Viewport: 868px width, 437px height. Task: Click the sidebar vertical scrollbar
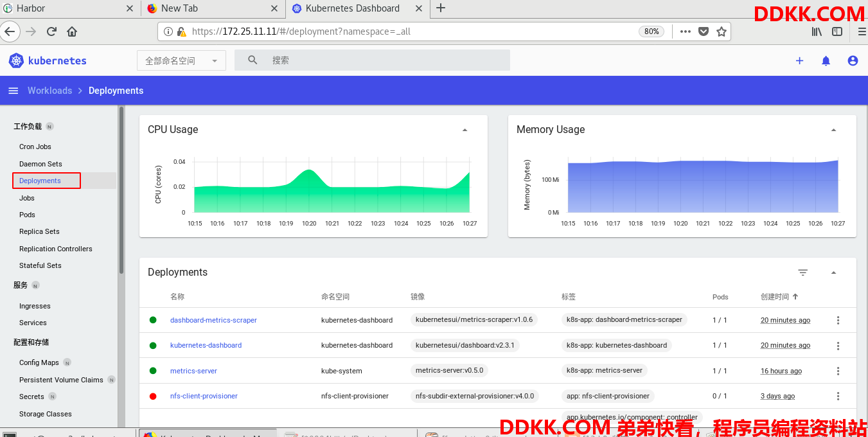[121, 190]
